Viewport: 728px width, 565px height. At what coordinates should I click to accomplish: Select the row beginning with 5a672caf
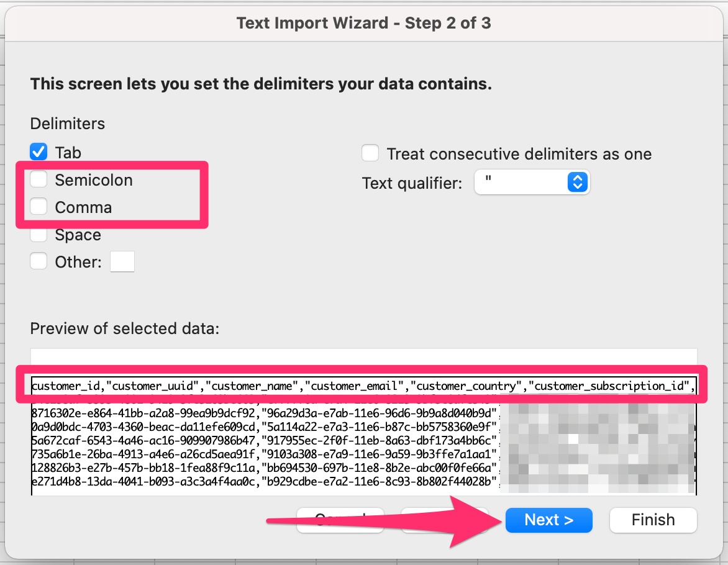point(248,440)
